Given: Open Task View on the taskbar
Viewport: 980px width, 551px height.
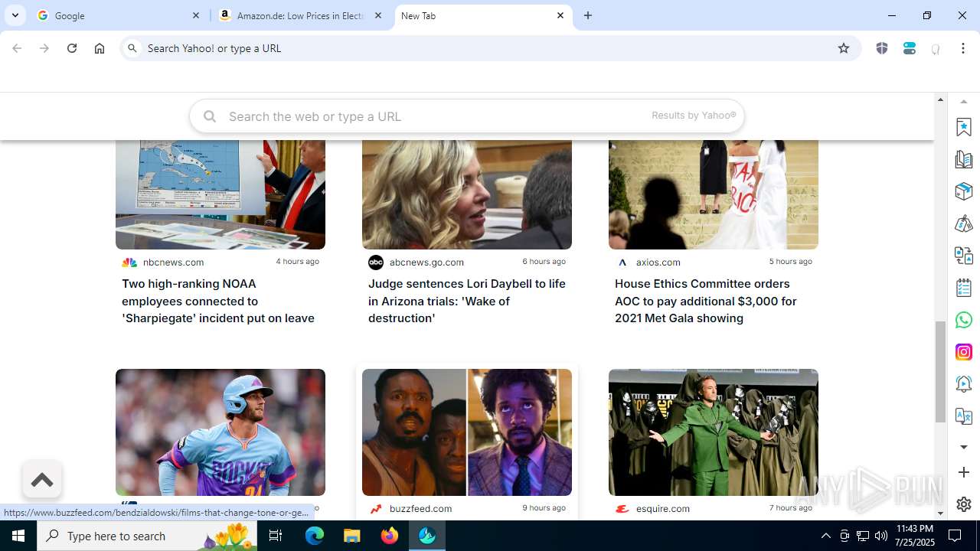Looking at the screenshot, I should [276, 536].
